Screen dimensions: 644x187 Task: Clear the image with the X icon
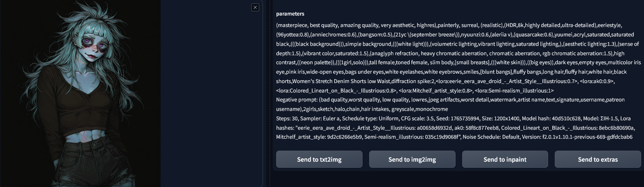click(255, 7)
